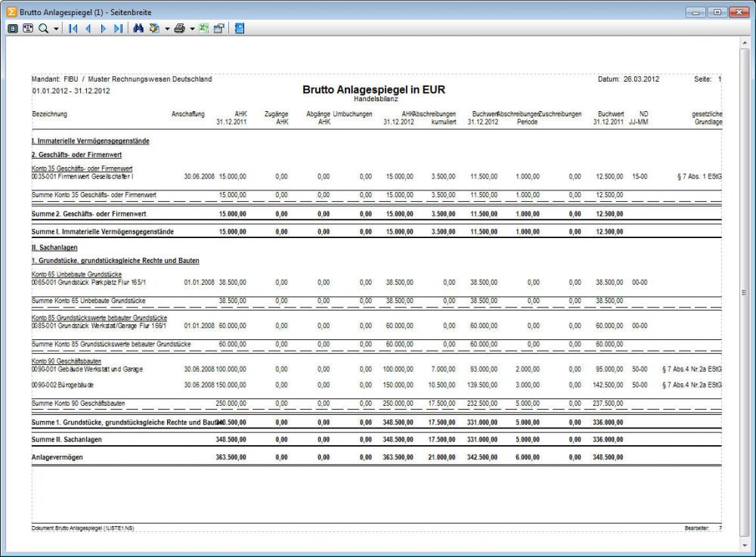Click the magnifier zoom icon
Screen dimensions: 756x557
43,29
